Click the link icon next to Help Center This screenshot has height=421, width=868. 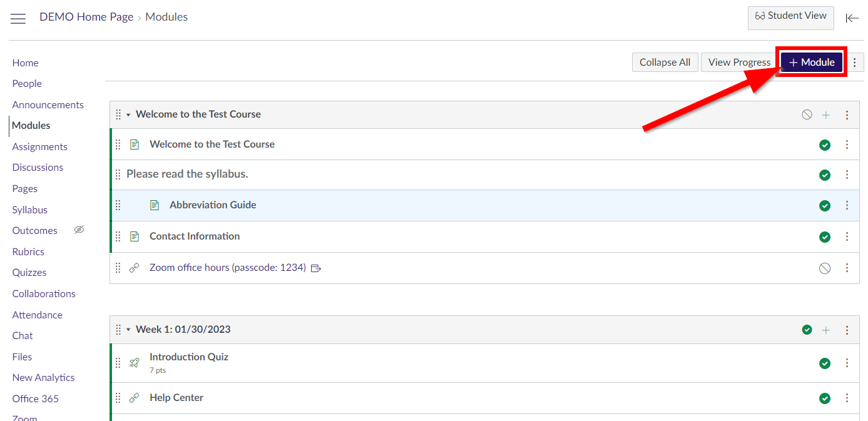click(x=134, y=398)
